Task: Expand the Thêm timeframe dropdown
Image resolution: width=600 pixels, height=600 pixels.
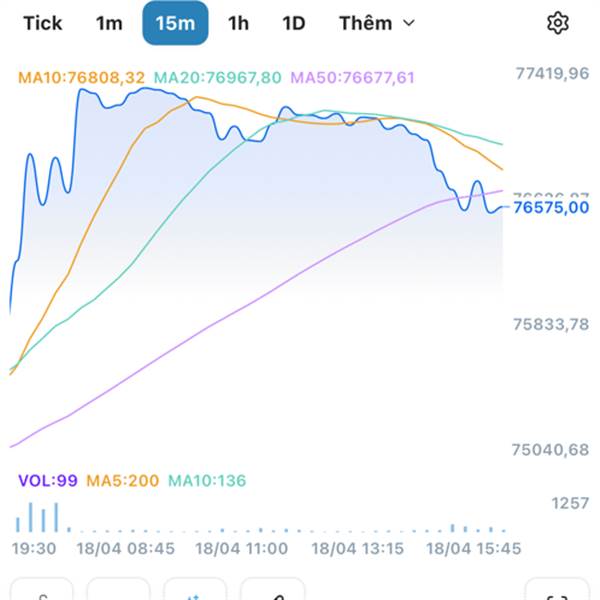Action: point(376,23)
